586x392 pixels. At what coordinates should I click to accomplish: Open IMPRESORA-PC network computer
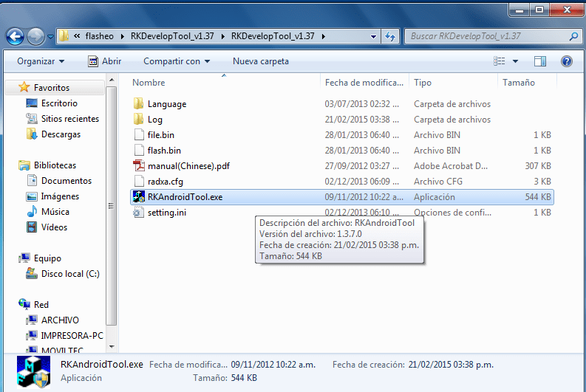pyautogui.click(x=64, y=336)
